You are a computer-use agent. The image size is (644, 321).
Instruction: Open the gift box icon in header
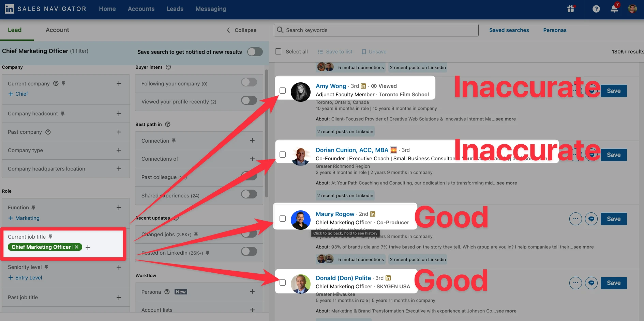(571, 9)
